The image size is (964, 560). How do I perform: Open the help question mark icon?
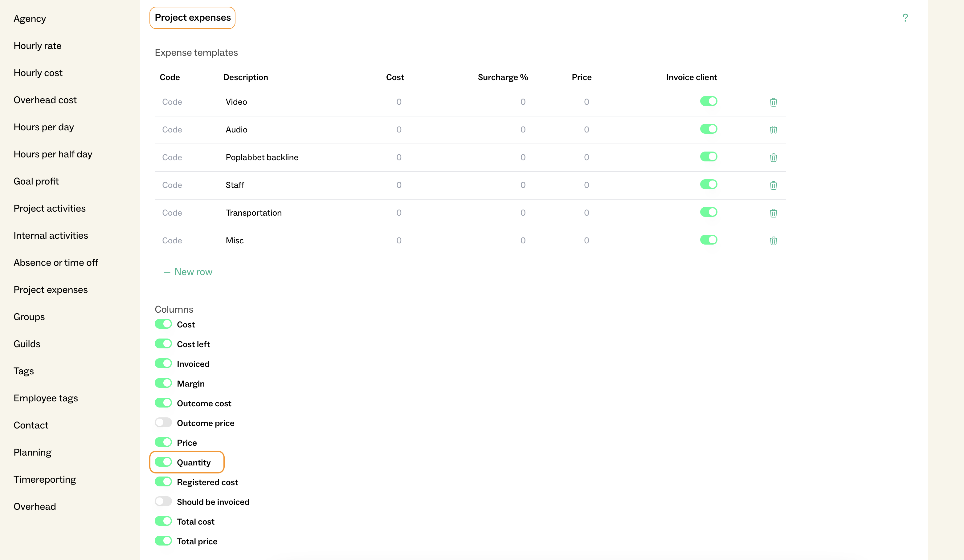coord(905,18)
